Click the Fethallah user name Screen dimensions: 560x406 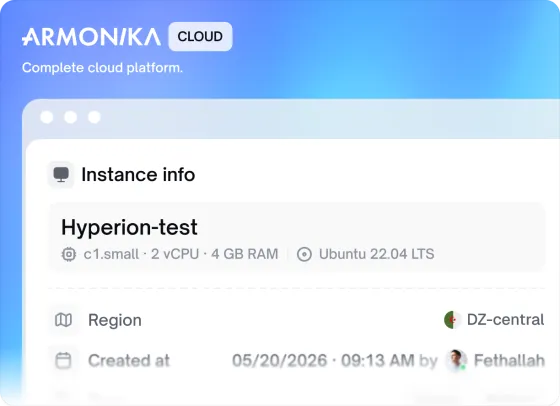tap(509, 361)
